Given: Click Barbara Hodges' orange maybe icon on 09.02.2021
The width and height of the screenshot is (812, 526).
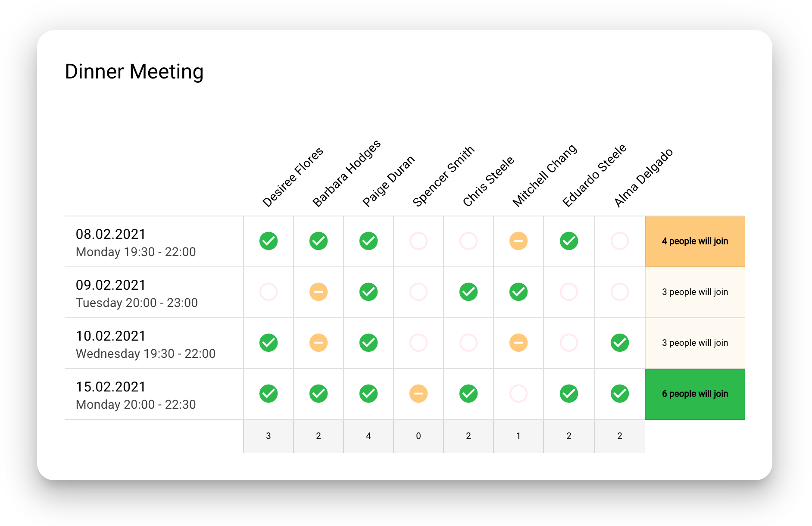Looking at the screenshot, I should point(319,292).
